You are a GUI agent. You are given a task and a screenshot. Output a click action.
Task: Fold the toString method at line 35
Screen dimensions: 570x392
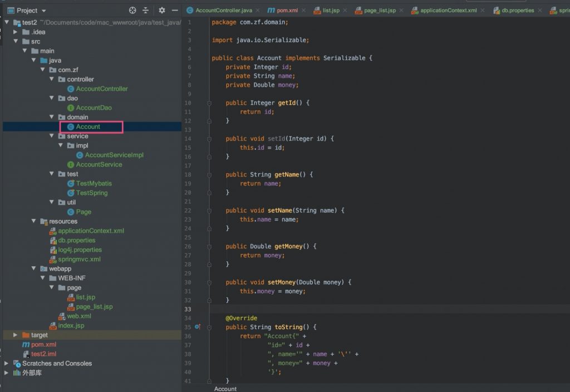point(209,327)
